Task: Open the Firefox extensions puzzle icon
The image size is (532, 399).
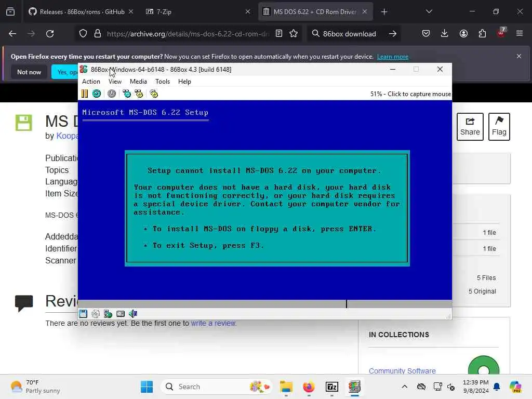Action: tap(482, 34)
